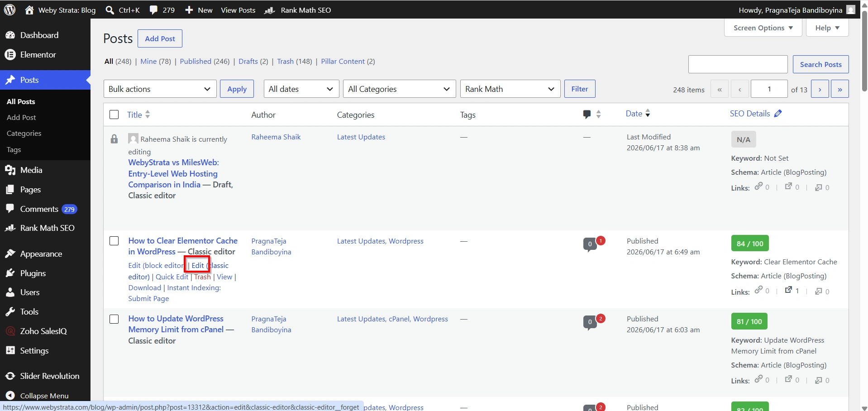868x411 pixels.
Task: Open the WordPress logo menu
Action: 10,10
